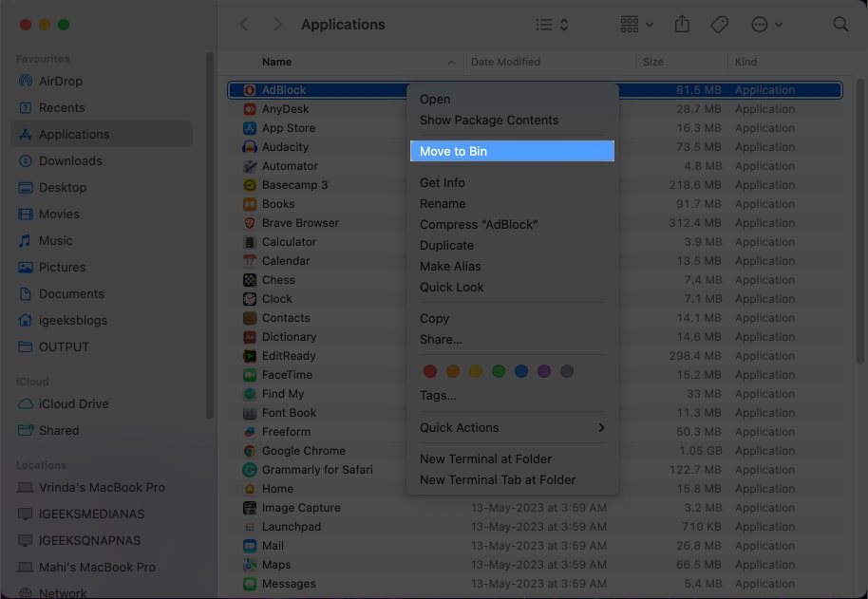Image resolution: width=868 pixels, height=599 pixels.
Task: Click the Grammarly for Safari icon
Action: [250, 470]
